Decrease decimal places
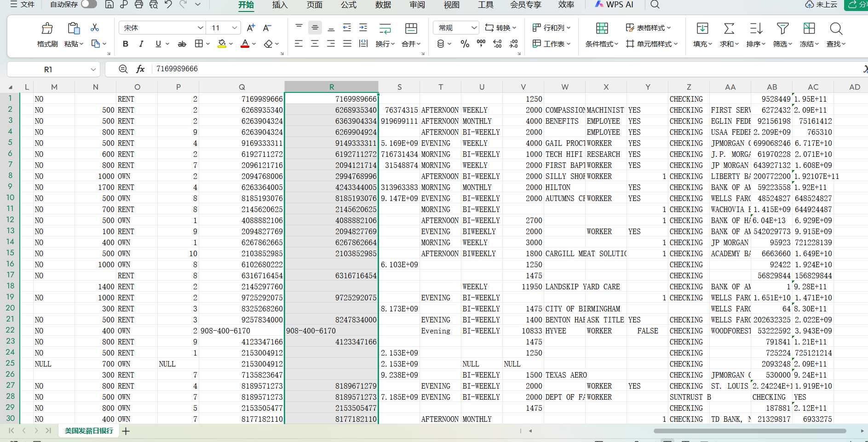Screen dimensions: 868x442 point(514,44)
